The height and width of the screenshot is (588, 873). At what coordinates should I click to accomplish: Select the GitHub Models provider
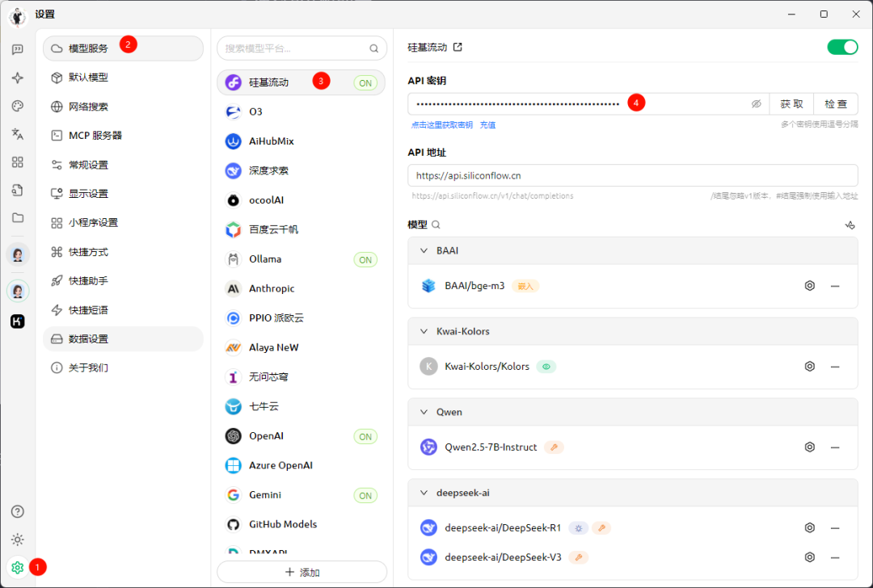click(x=302, y=524)
